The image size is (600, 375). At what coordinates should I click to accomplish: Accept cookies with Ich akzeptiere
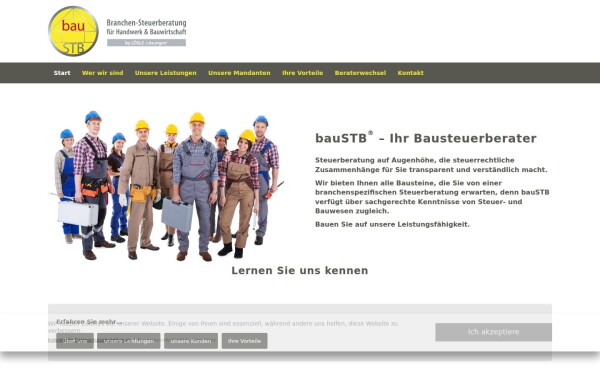tap(493, 332)
